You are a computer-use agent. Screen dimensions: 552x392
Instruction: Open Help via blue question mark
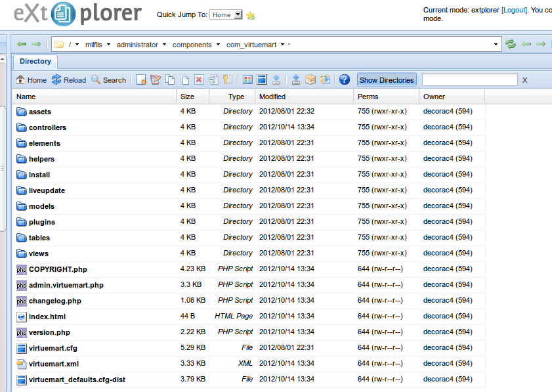pos(345,80)
